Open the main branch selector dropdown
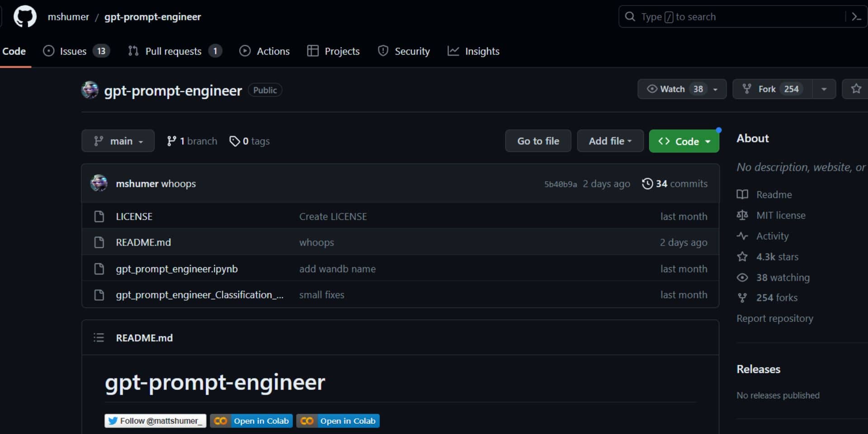Screen dimensions: 868x434 (x=118, y=141)
